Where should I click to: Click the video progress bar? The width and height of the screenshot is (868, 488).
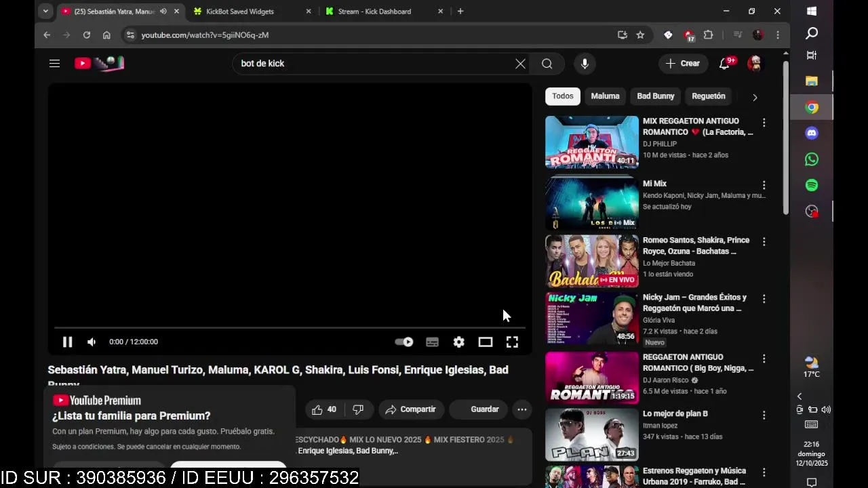click(x=290, y=327)
